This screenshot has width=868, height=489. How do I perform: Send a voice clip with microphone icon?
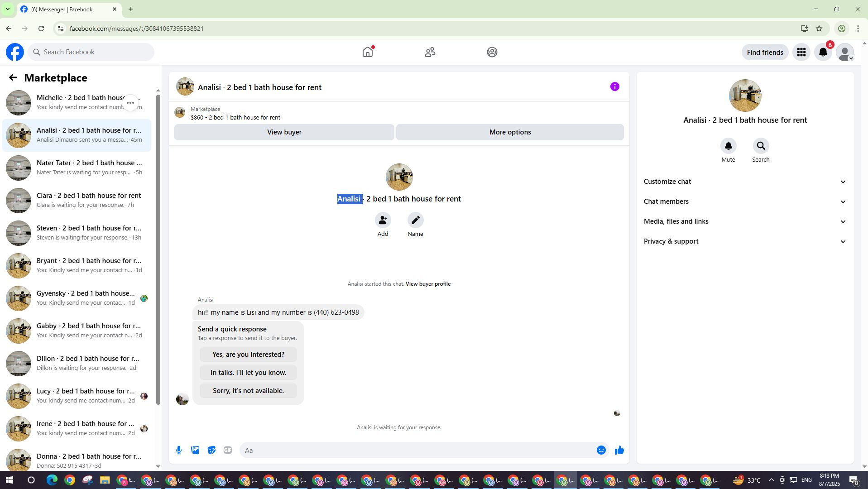point(179,450)
